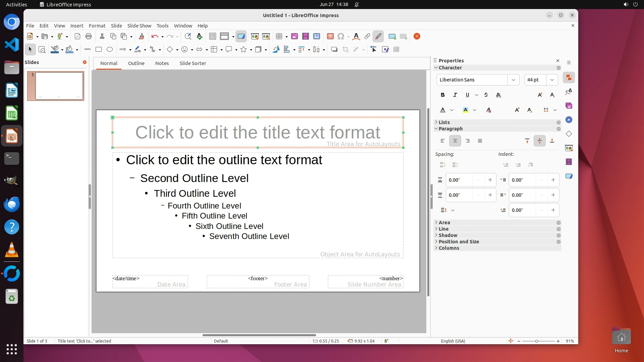This screenshot has height=362, width=644.
Task: Export directly as PDF icon
Action: pos(77,37)
